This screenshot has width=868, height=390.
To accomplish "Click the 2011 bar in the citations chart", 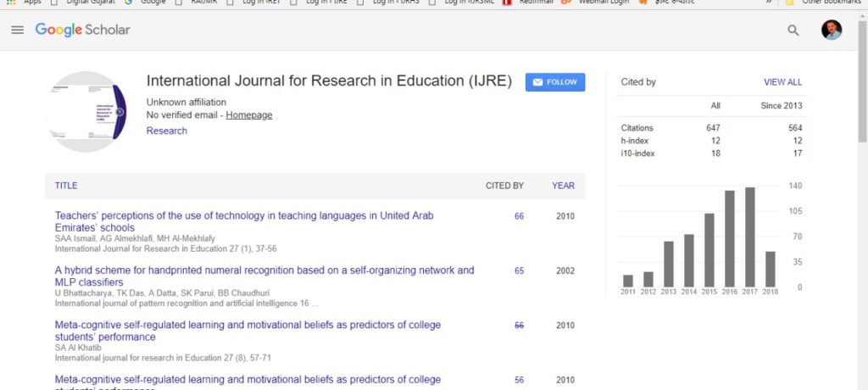I will pyautogui.click(x=628, y=281).
